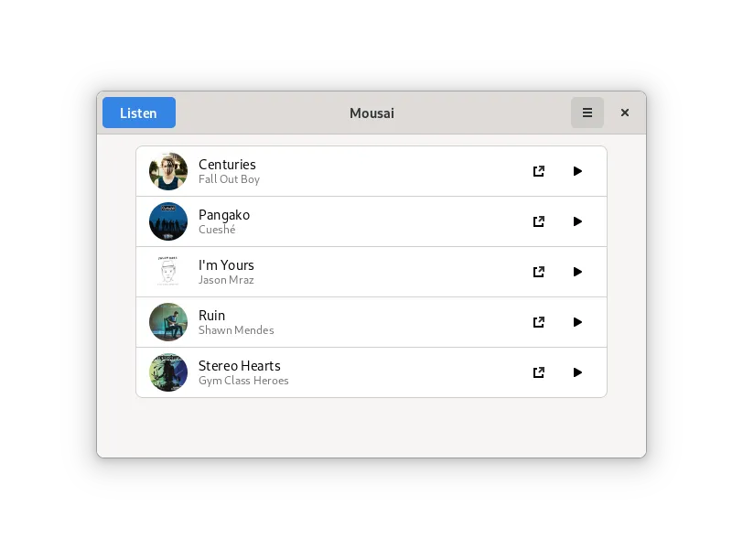The width and height of the screenshot is (743, 560).
Task: Click the Ruin album art thumbnail
Action: tap(168, 322)
